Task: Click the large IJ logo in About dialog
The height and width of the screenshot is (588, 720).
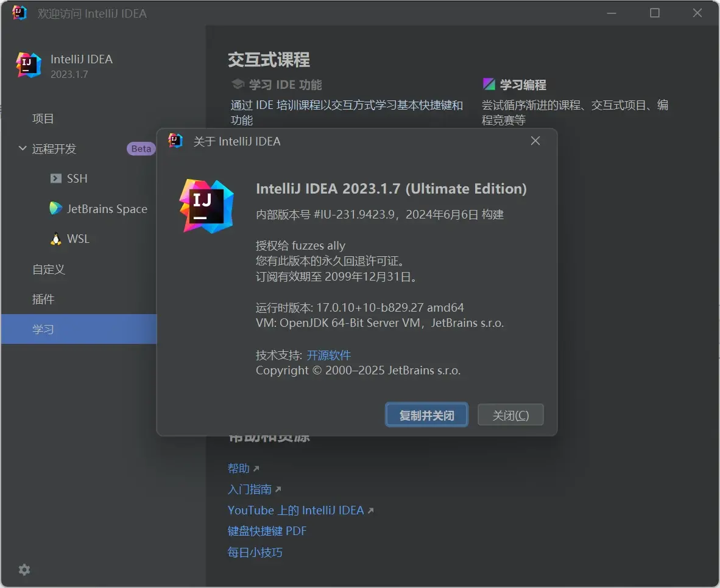Action: tap(206, 206)
